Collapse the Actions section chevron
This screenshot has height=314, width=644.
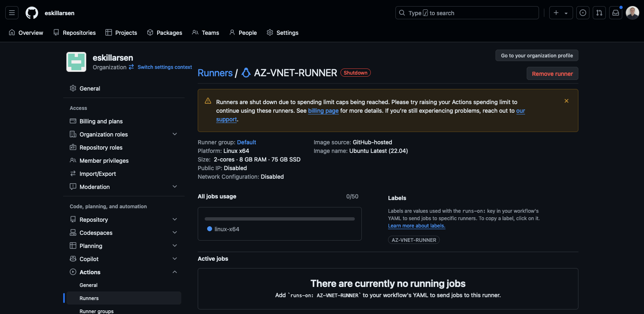tap(175, 272)
